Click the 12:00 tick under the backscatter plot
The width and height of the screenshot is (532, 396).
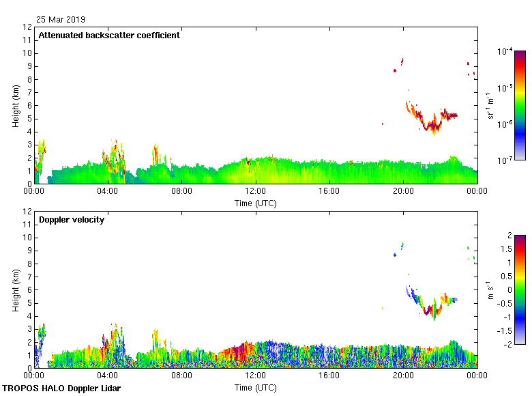(x=256, y=192)
